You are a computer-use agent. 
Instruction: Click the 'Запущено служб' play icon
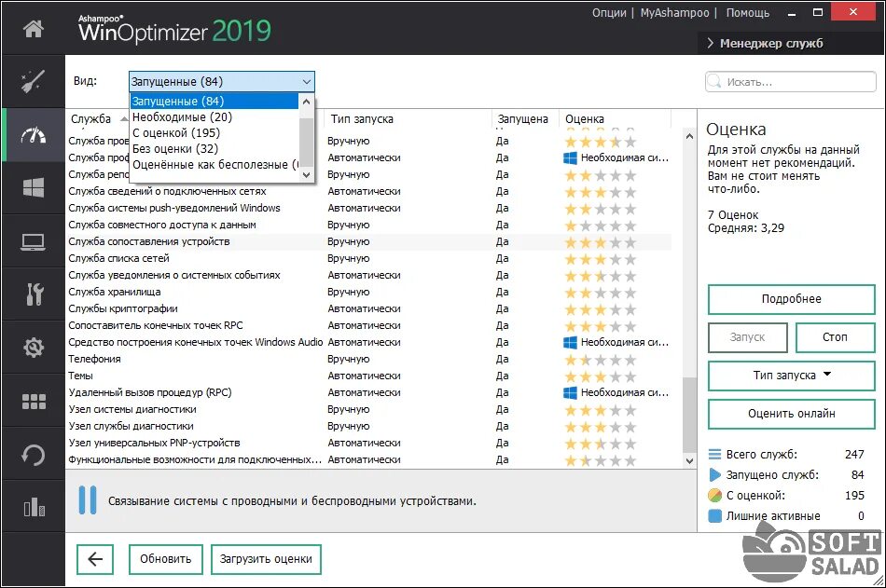click(x=714, y=474)
